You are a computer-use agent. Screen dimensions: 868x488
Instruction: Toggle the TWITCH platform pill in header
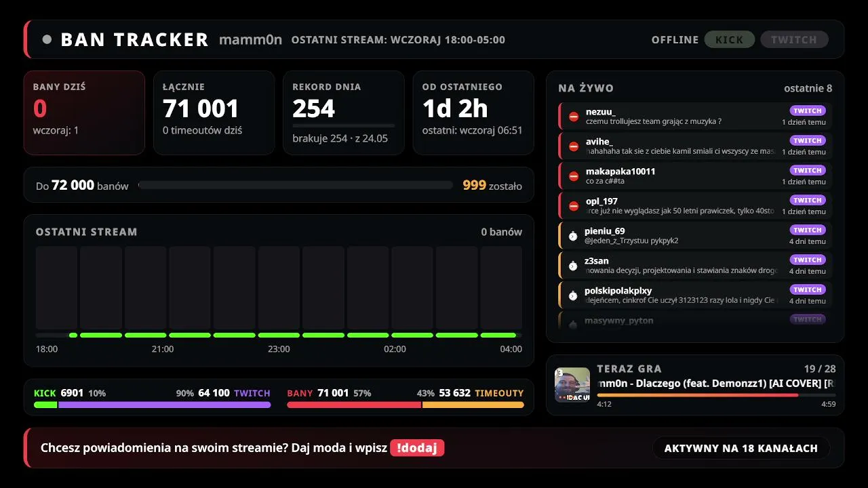(794, 39)
